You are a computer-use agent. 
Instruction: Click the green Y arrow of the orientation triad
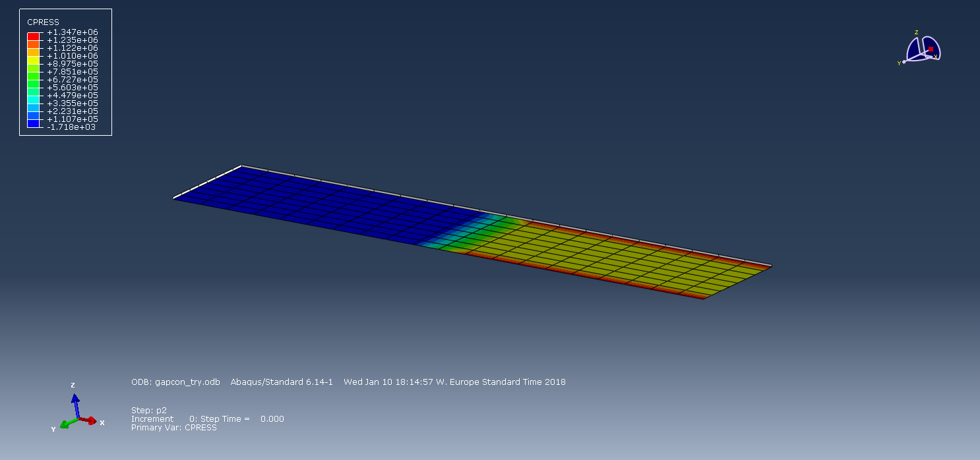click(66, 424)
